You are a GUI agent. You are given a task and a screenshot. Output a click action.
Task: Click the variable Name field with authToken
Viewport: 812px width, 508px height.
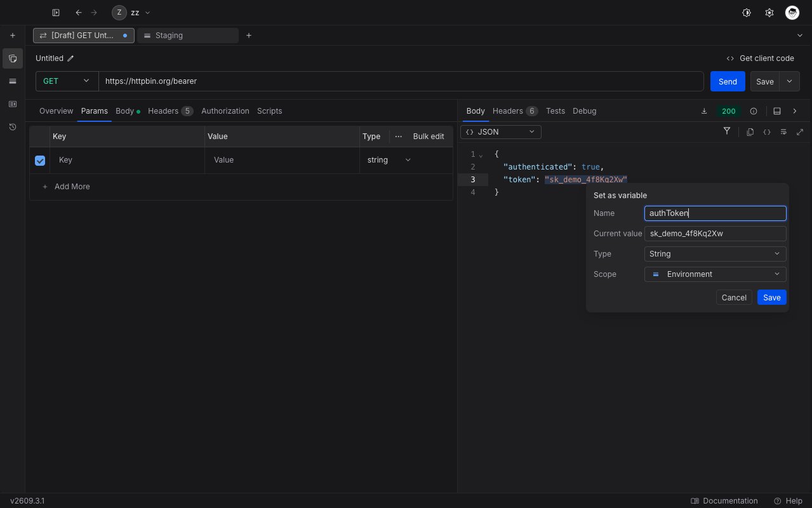click(715, 213)
